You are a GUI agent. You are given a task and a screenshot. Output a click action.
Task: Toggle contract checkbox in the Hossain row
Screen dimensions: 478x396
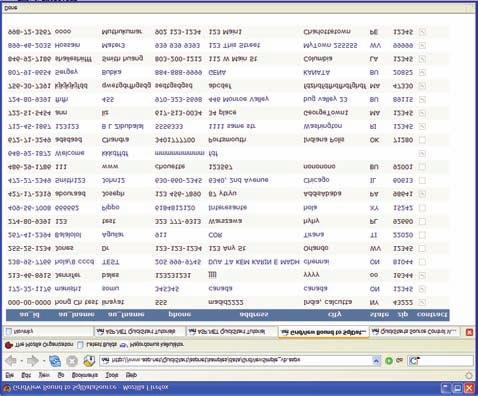[422, 45]
